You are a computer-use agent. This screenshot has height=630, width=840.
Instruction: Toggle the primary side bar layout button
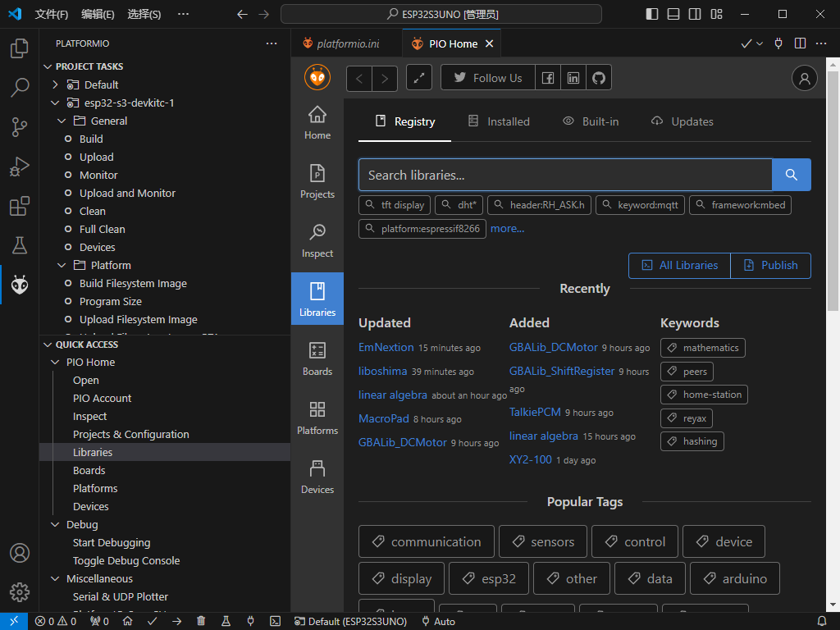(652, 14)
